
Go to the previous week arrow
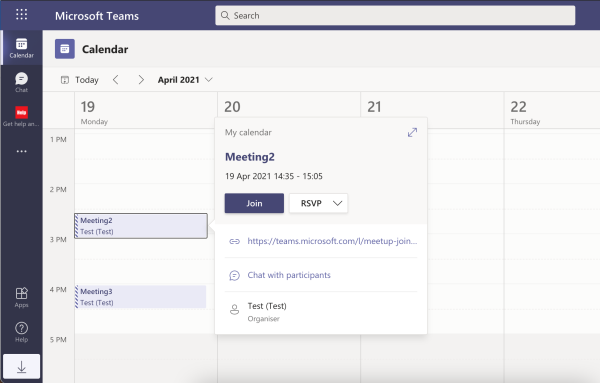tap(116, 80)
